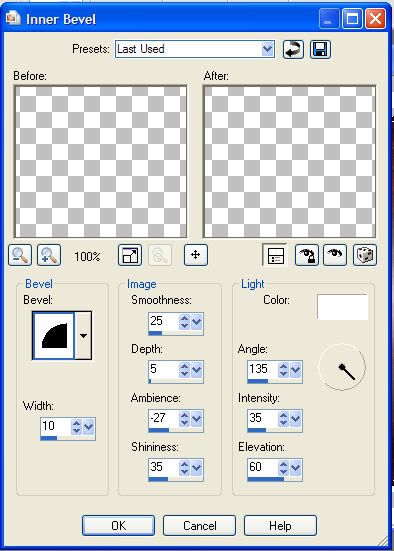Screen dimensions: 394x551
Task: Click into the Width value field
Action: 55,426
